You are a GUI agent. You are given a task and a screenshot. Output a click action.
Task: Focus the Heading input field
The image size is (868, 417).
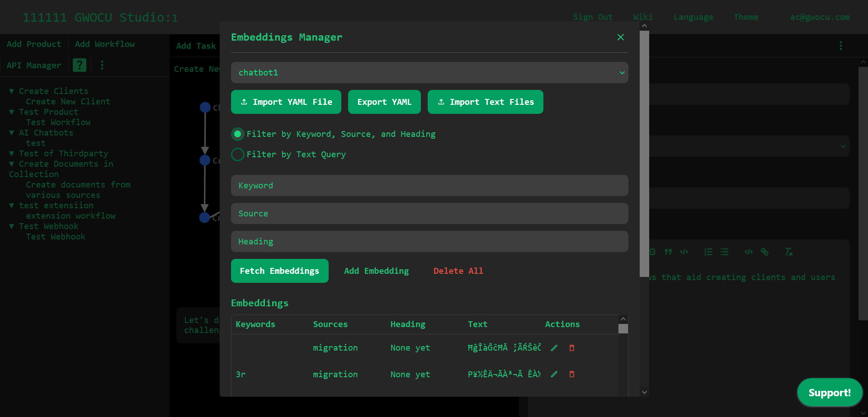[x=429, y=242]
